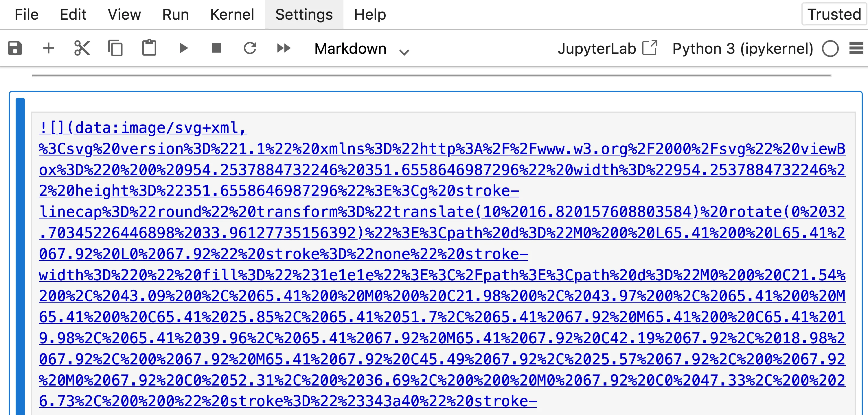Viewport: 868px width, 415px height.
Task: Cut the selected cell using the scissors icon
Action: tap(82, 48)
